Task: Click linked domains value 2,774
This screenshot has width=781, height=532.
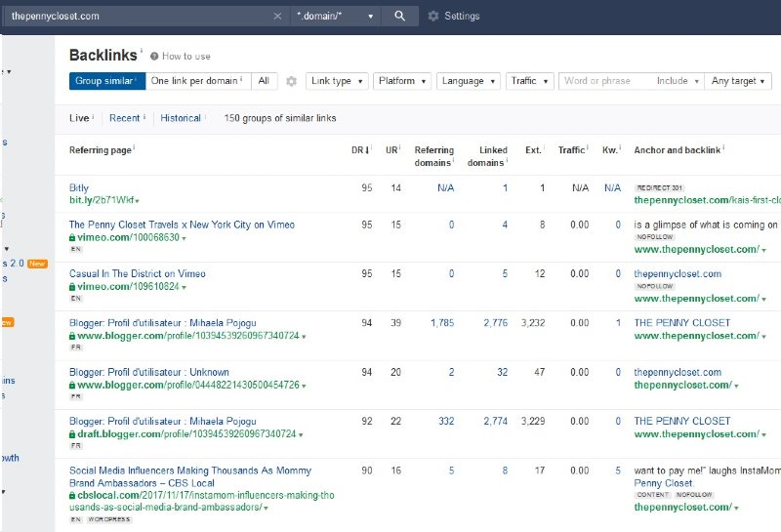Action: pyautogui.click(x=495, y=421)
